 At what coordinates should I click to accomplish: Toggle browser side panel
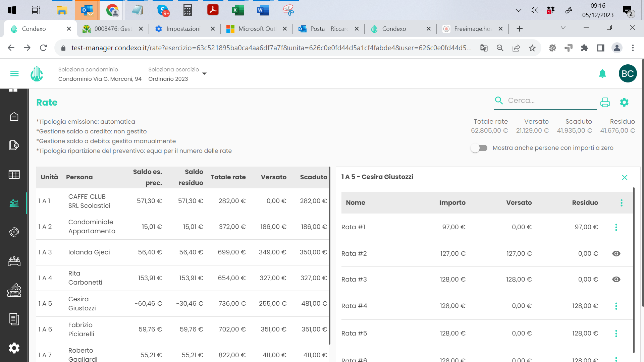[x=601, y=48]
